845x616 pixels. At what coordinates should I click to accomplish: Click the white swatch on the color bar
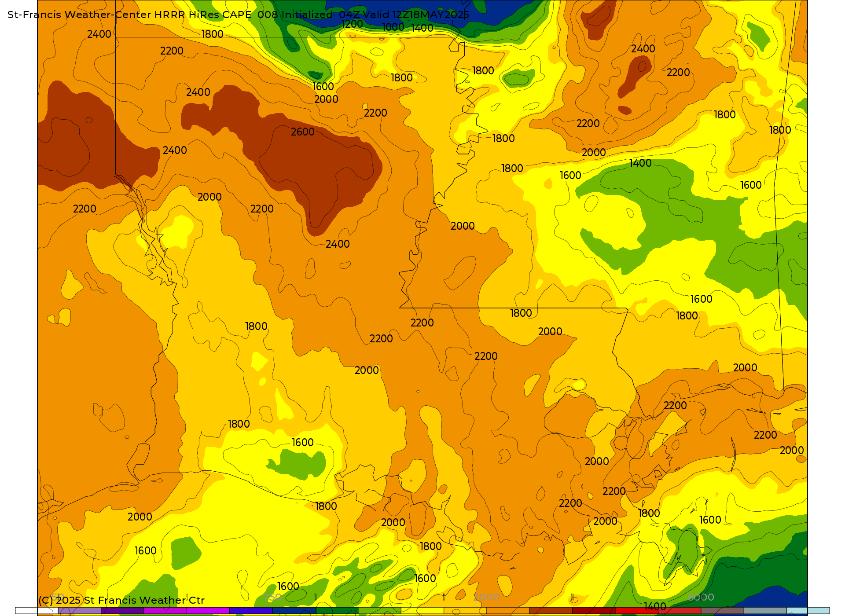pyautogui.click(x=37, y=611)
